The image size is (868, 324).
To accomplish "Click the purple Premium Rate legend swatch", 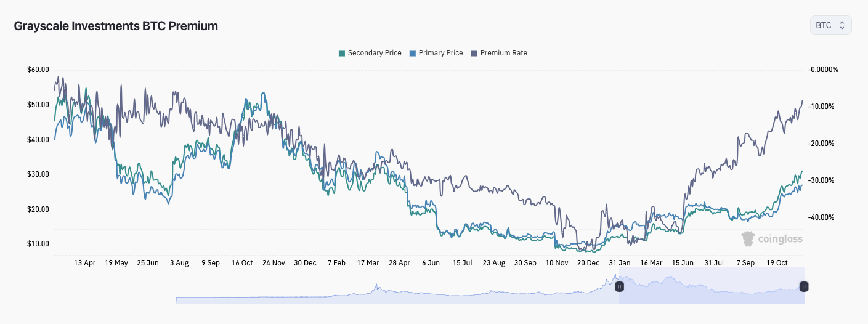I will pyautogui.click(x=474, y=53).
